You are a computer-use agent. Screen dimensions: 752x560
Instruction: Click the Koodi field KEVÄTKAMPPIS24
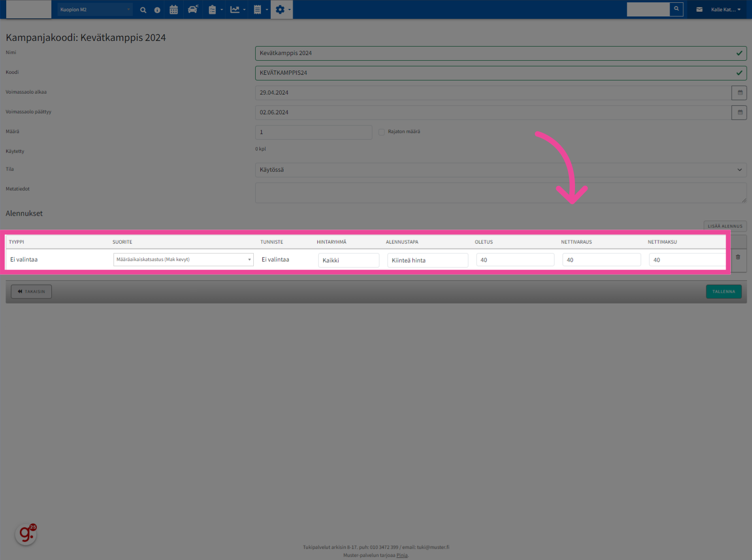click(x=501, y=73)
